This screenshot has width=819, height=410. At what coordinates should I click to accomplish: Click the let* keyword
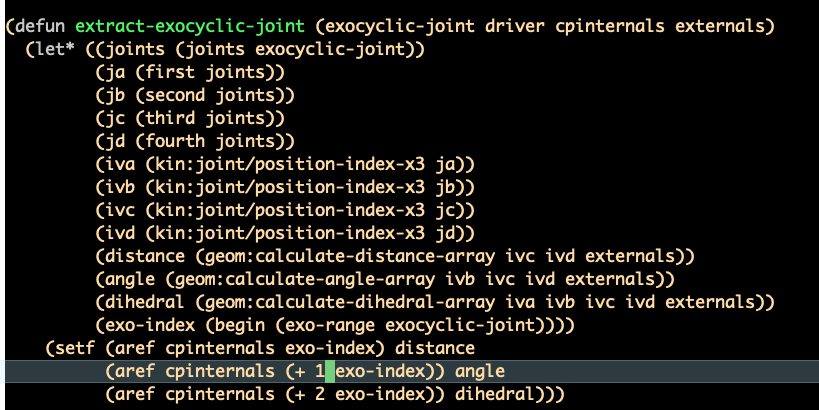pyautogui.click(x=55, y=49)
